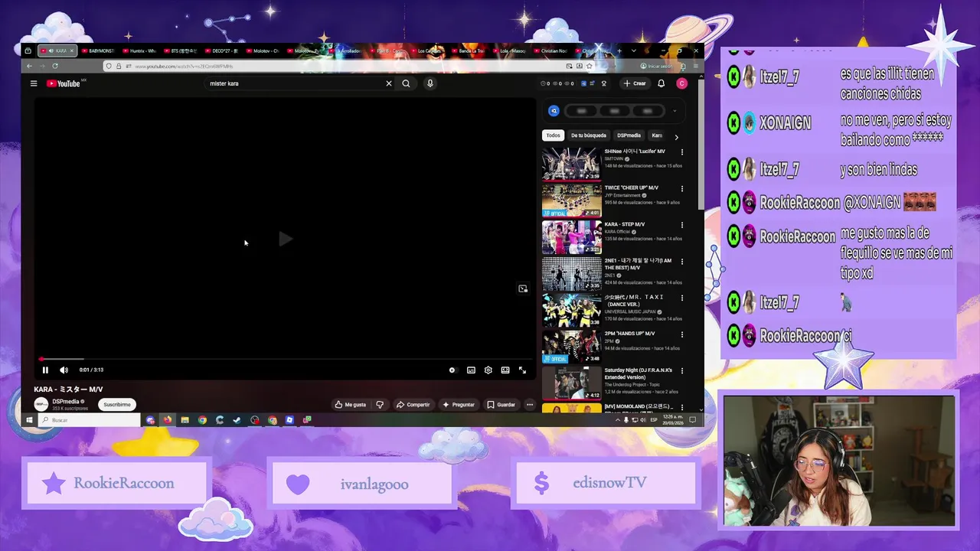The image size is (980, 551).
Task: Open options menu for MR. TAXI video
Action: pyautogui.click(x=681, y=298)
